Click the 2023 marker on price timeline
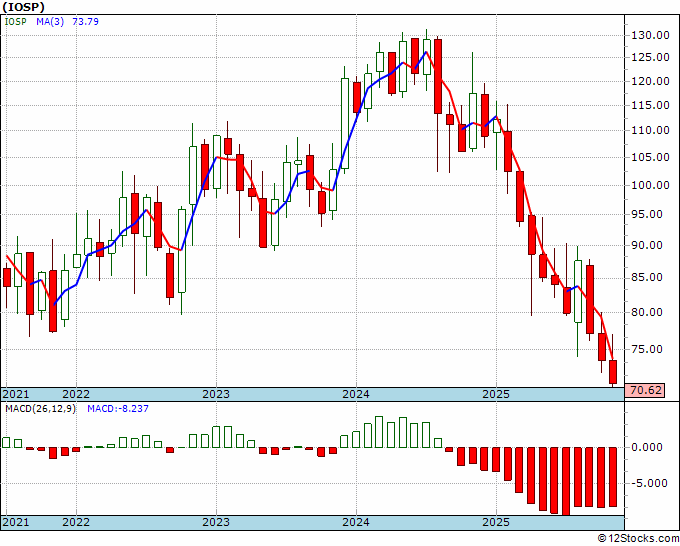Screen dimensions: 680x546 tap(216, 394)
